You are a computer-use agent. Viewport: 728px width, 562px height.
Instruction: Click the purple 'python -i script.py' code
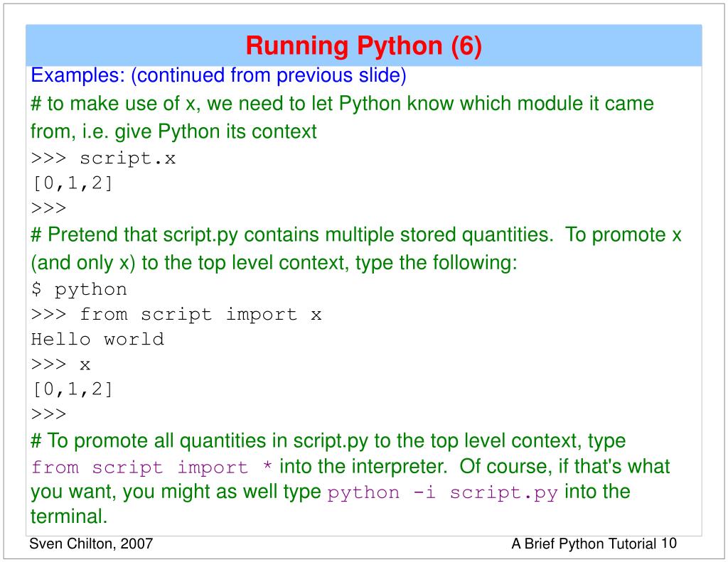click(x=442, y=493)
